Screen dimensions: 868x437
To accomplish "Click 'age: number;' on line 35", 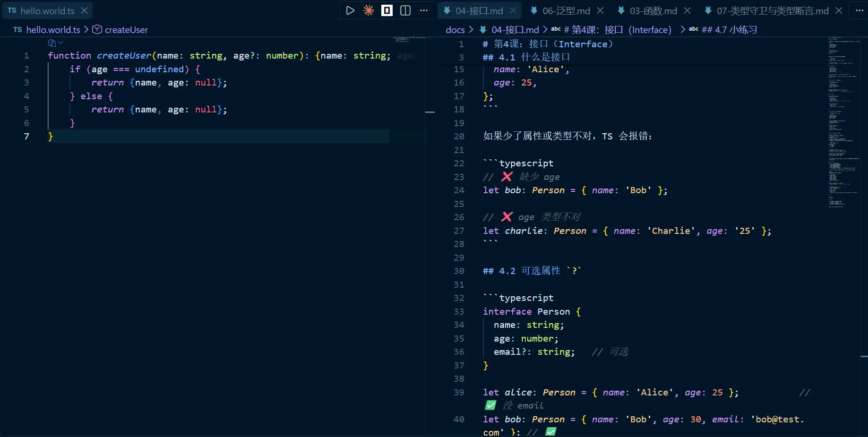I will point(526,339).
